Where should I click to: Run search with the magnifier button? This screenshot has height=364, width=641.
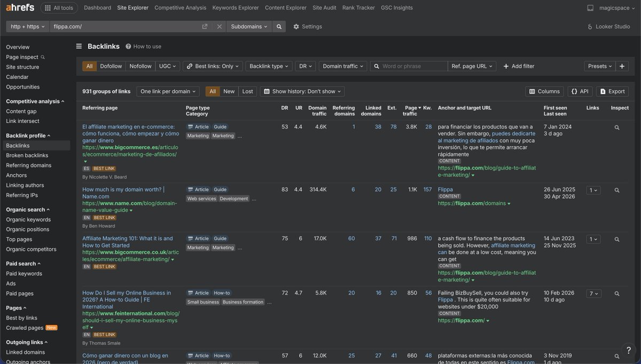(x=278, y=27)
